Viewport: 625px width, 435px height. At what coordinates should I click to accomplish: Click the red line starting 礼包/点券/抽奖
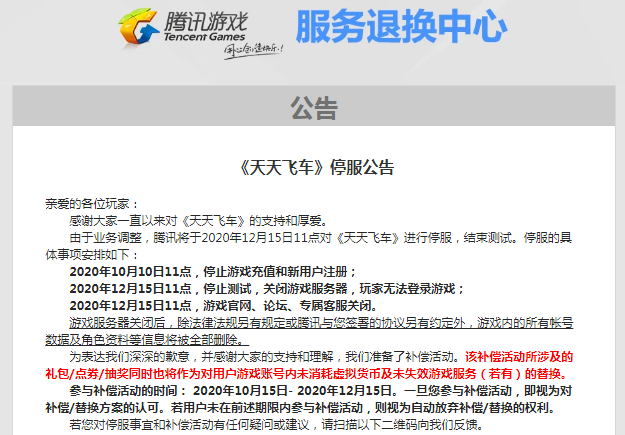pos(306,374)
